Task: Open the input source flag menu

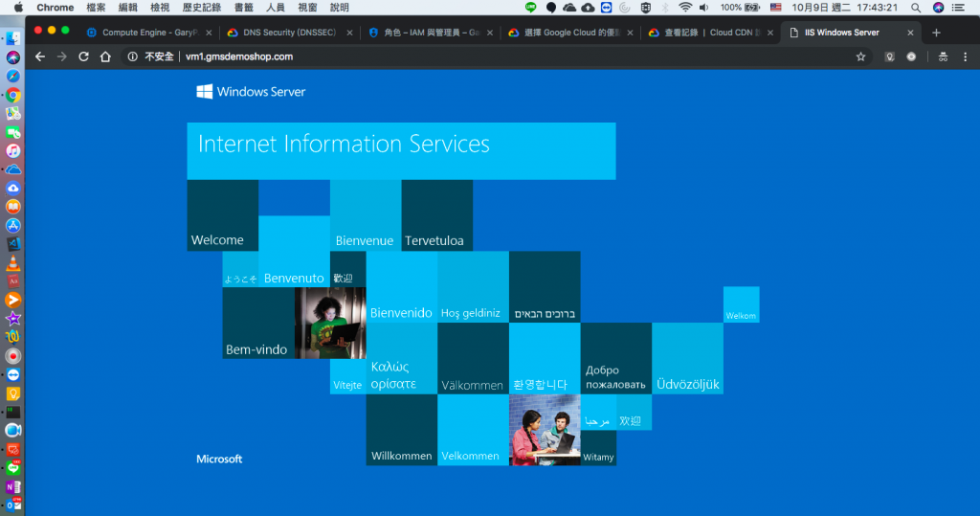Action: click(x=775, y=8)
